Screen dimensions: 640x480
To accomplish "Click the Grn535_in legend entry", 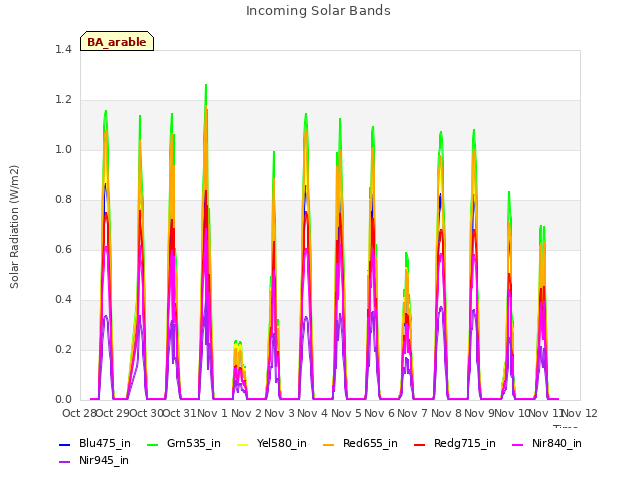I will pos(184,443).
